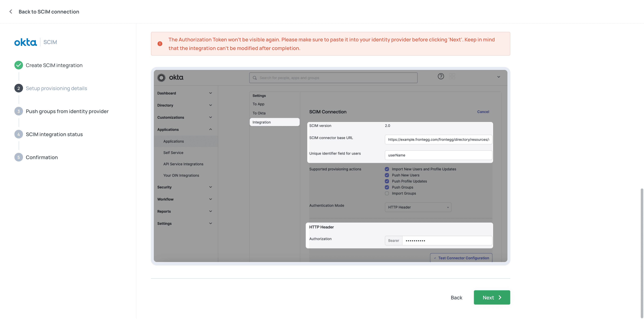Screen dimensions: 644x319
Task: Click the okta logo in the sidebar
Action: tap(26, 42)
